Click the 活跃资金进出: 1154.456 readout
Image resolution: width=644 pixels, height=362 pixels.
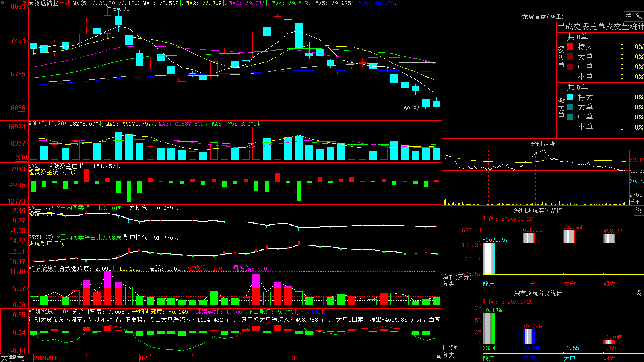(x=83, y=166)
